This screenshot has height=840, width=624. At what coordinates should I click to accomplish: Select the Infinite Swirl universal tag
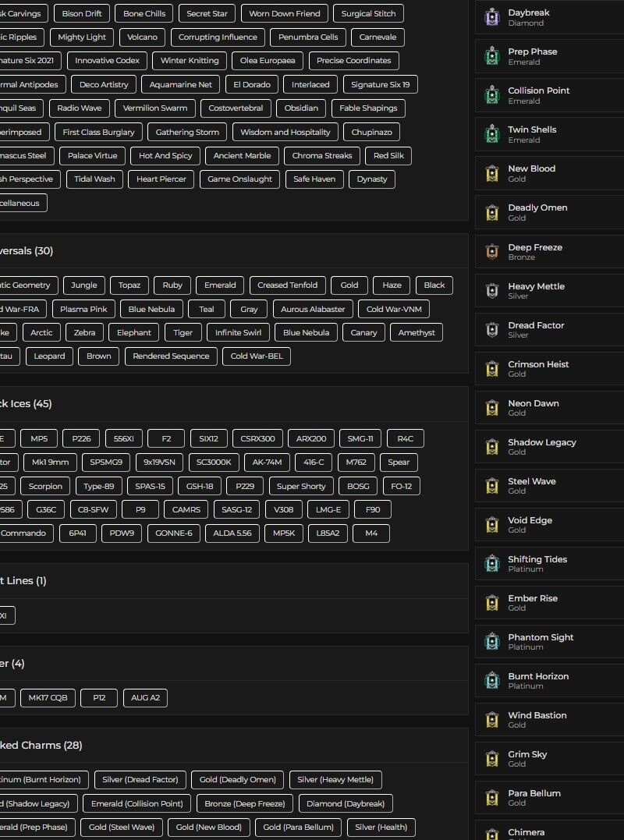238,332
